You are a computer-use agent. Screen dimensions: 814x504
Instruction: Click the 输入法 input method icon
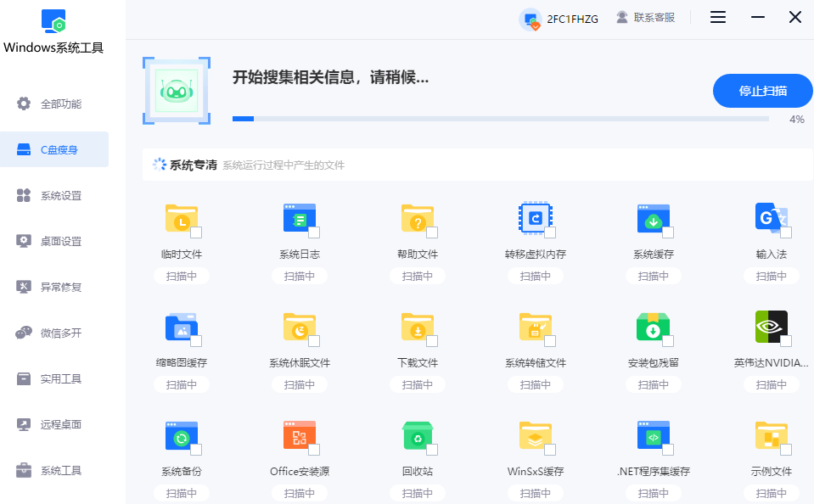[771, 217]
